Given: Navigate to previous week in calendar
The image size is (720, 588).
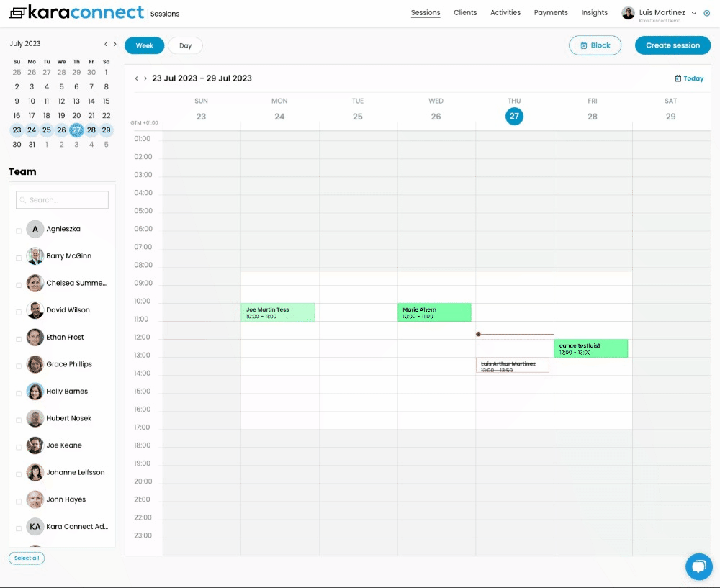Looking at the screenshot, I should click(137, 78).
